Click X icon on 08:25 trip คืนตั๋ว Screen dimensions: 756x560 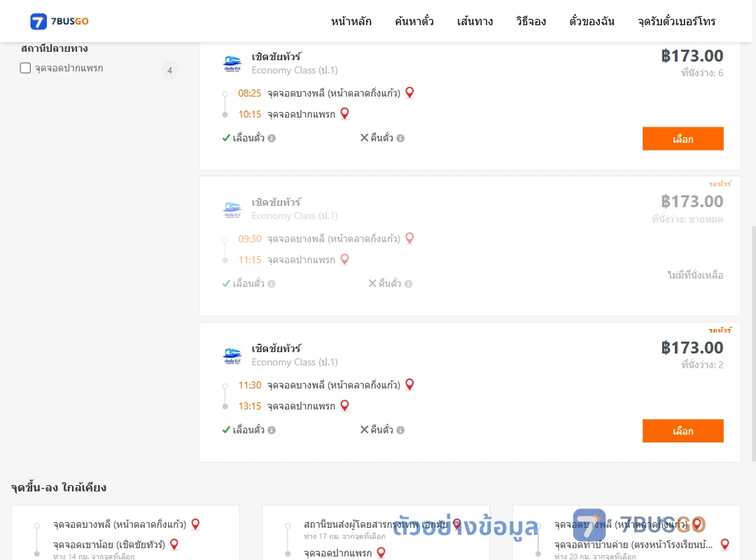(365, 138)
